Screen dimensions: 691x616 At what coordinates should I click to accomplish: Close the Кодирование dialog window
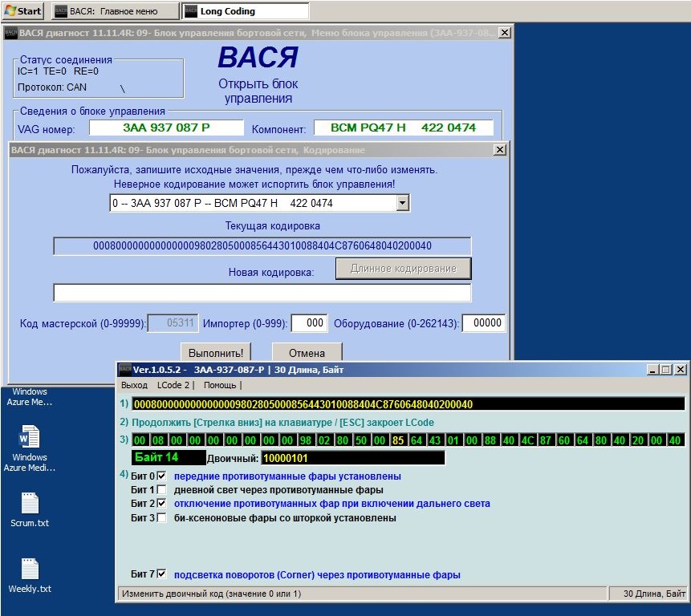coord(499,150)
